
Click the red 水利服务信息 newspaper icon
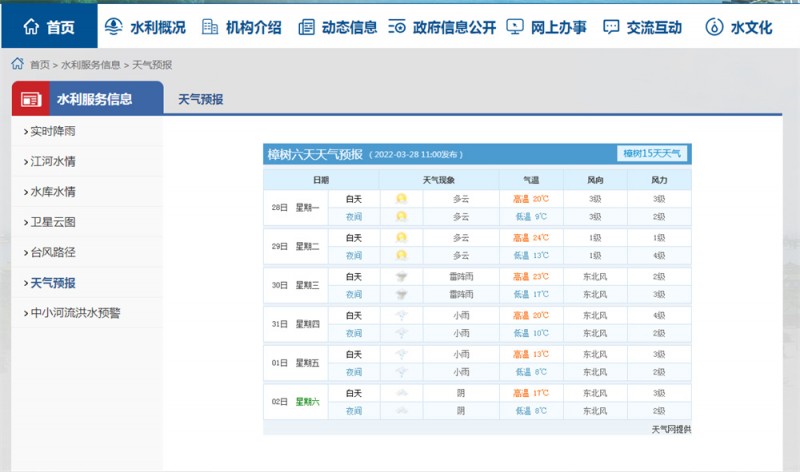[31, 100]
